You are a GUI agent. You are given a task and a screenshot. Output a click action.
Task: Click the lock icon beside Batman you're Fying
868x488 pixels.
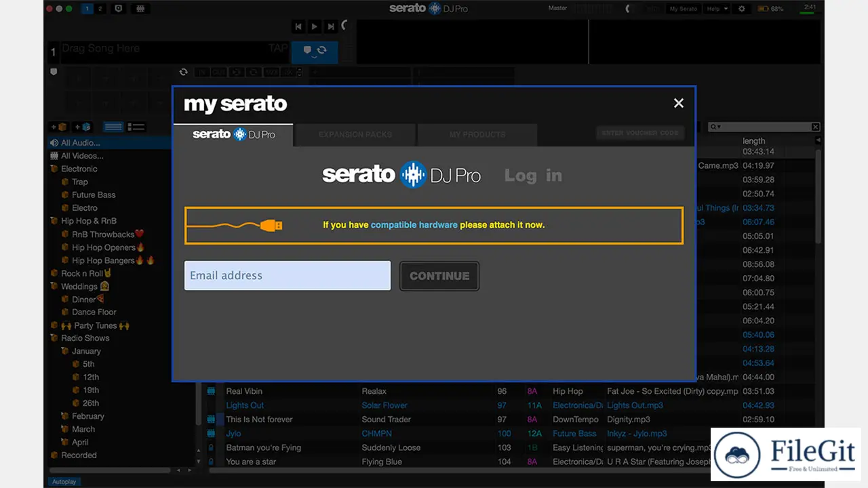click(x=211, y=447)
